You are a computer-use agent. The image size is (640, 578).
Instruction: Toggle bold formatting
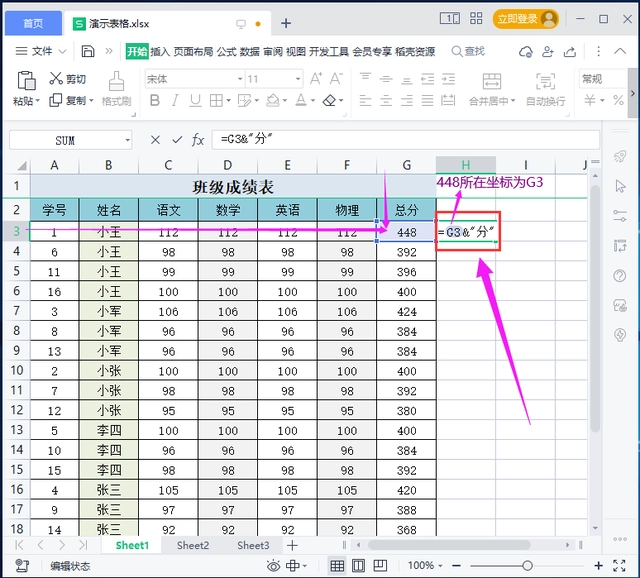point(153,100)
